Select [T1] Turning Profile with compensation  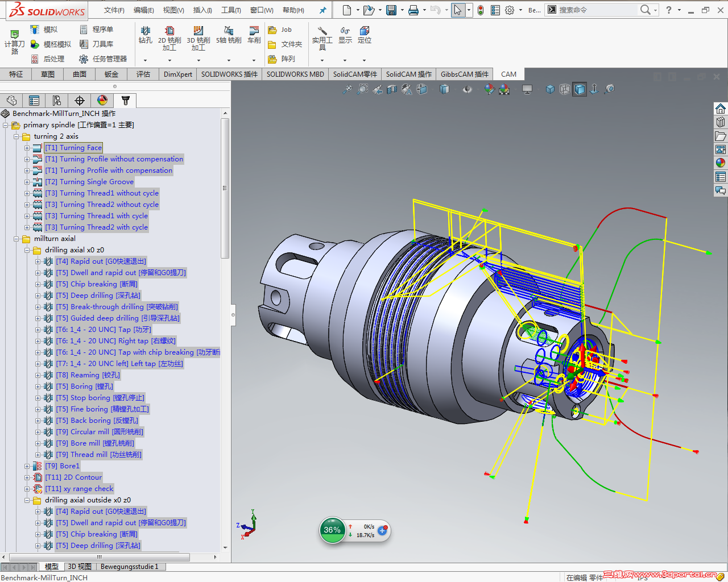point(109,171)
